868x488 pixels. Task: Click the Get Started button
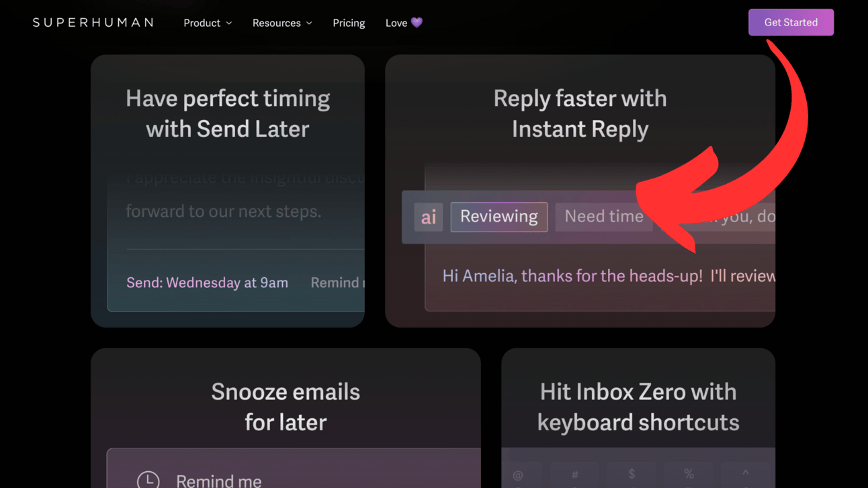coord(791,22)
